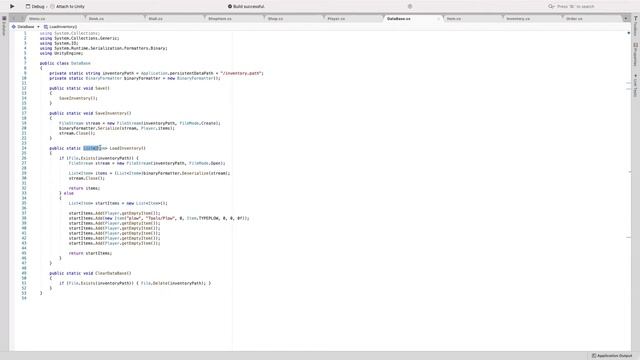
Task: Click the 'return items;' statement
Action: tap(84, 188)
